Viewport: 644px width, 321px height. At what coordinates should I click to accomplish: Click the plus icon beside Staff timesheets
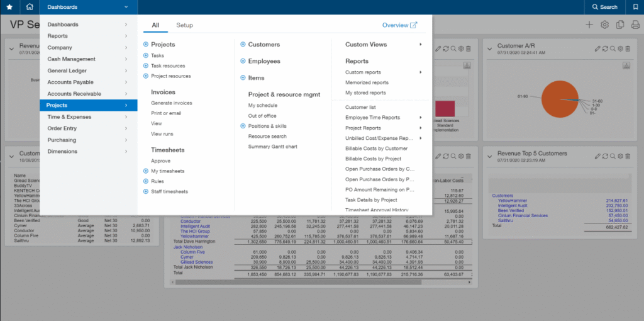[146, 191]
